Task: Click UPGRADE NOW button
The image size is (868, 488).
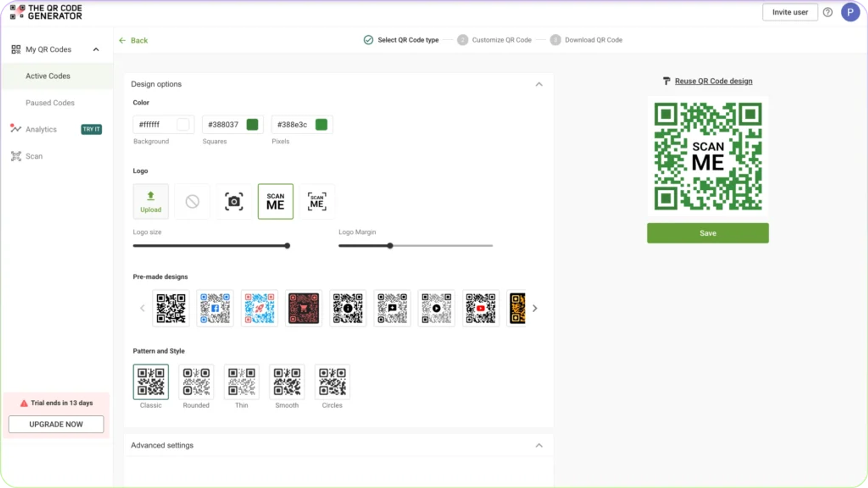Action: [56, 424]
